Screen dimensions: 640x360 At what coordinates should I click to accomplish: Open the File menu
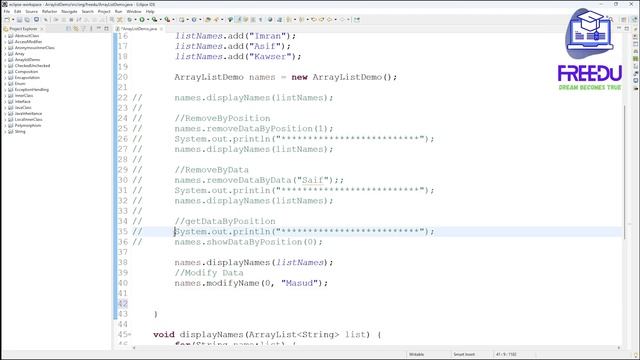tap(7, 11)
